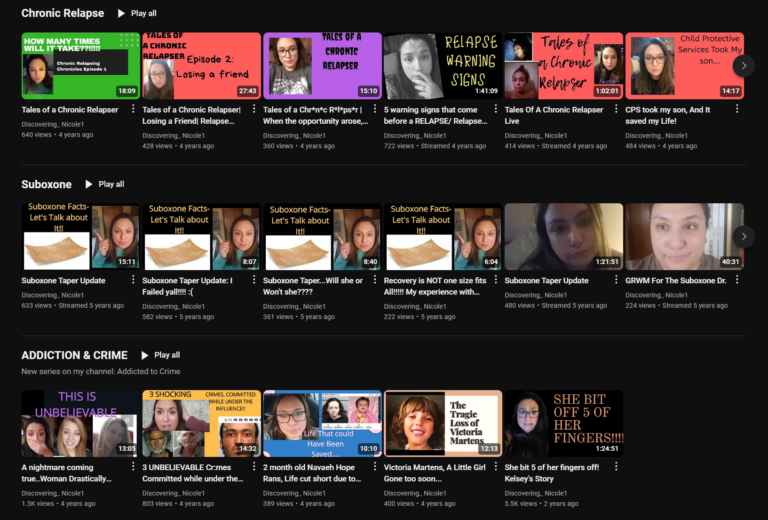Open channel name under '3 UNBELIEVABLE Cr:mes' video
The image size is (768, 520).
point(173,493)
